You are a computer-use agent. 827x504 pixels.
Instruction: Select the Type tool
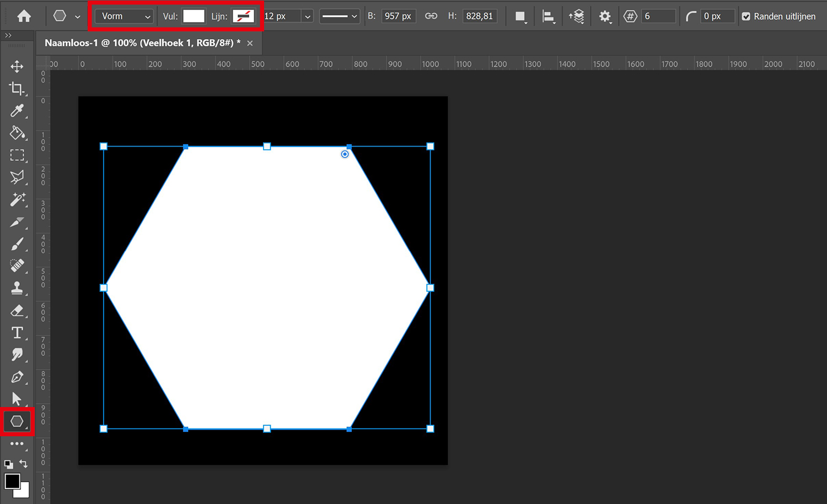[17, 333]
